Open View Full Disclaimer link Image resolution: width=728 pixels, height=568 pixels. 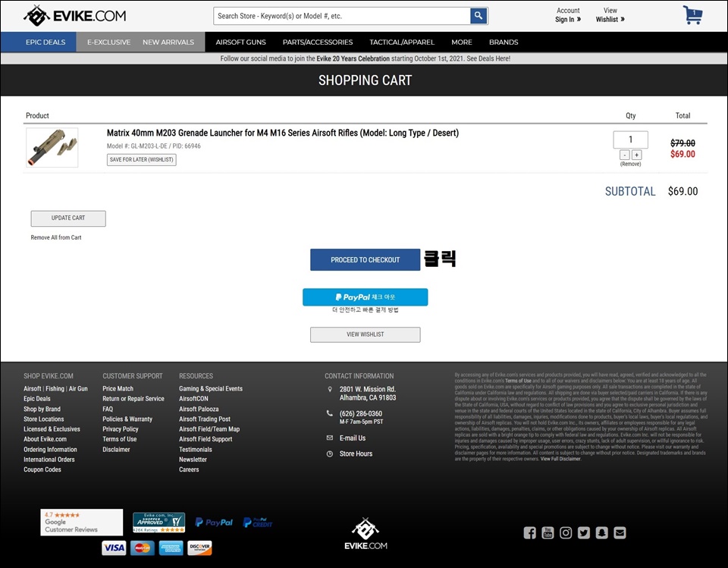pos(560,459)
